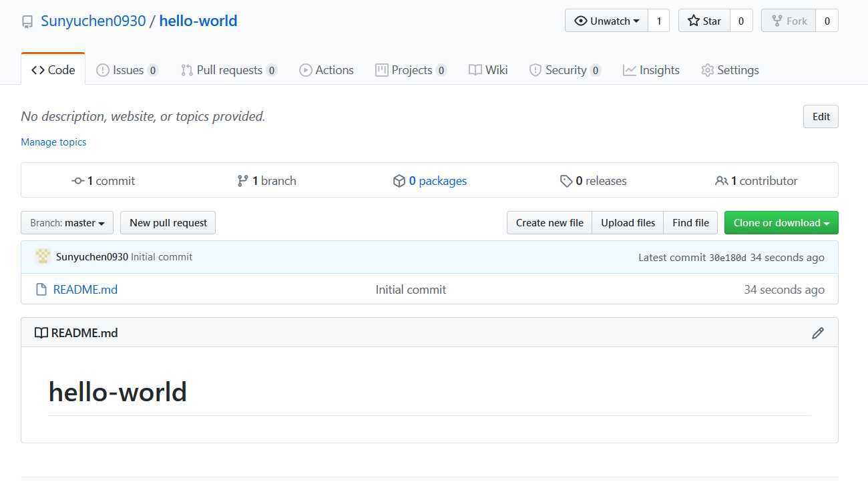868x486 pixels.
Task: Click the repository book icon beside Sunyuchen0930
Action: [27, 22]
